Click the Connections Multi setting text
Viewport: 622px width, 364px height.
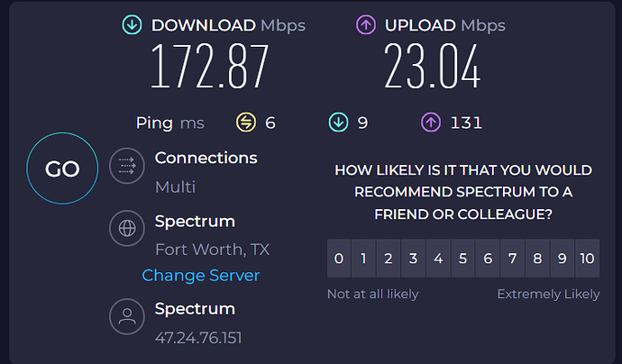(x=175, y=187)
